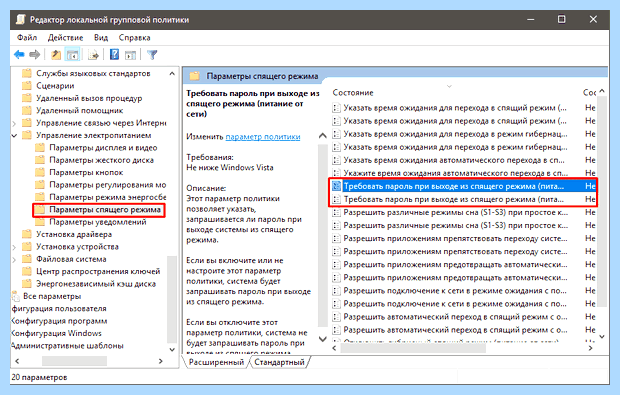Click the tree pane scroll-up arrow
This screenshot has height=395, width=620.
[x=172, y=74]
